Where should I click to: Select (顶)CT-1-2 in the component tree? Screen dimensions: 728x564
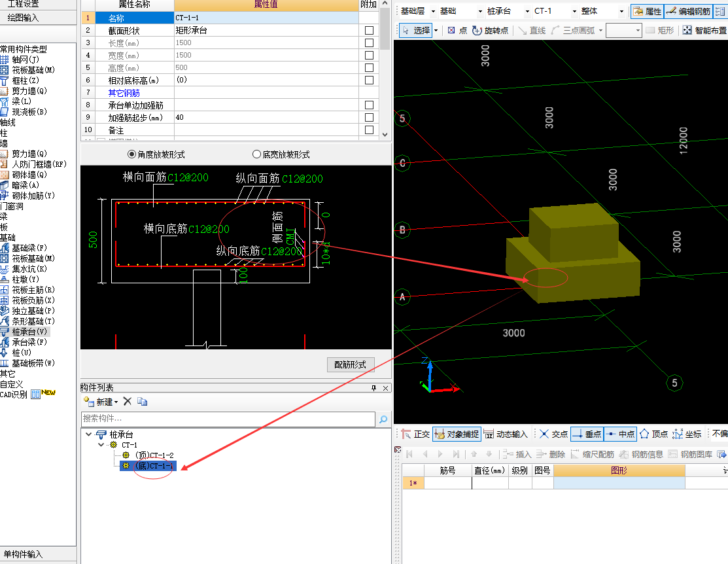click(x=154, y=455)
